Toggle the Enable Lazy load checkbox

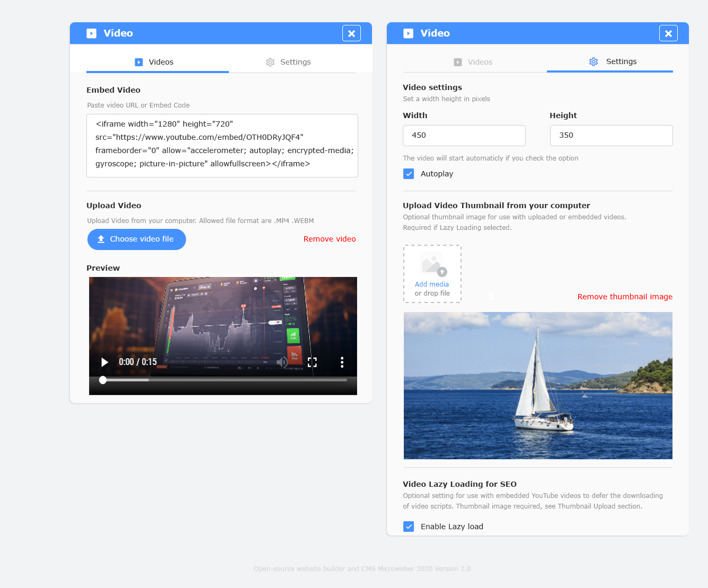coord(409,527)
